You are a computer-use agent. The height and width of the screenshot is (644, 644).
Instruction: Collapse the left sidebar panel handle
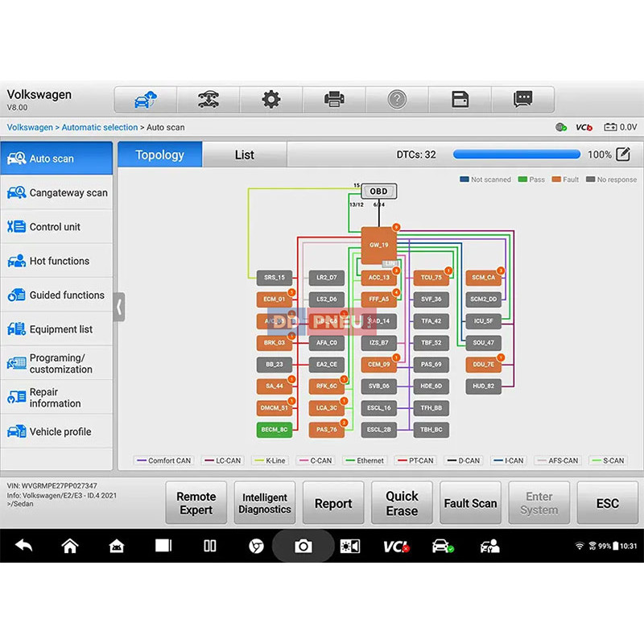tap(119, 307)
